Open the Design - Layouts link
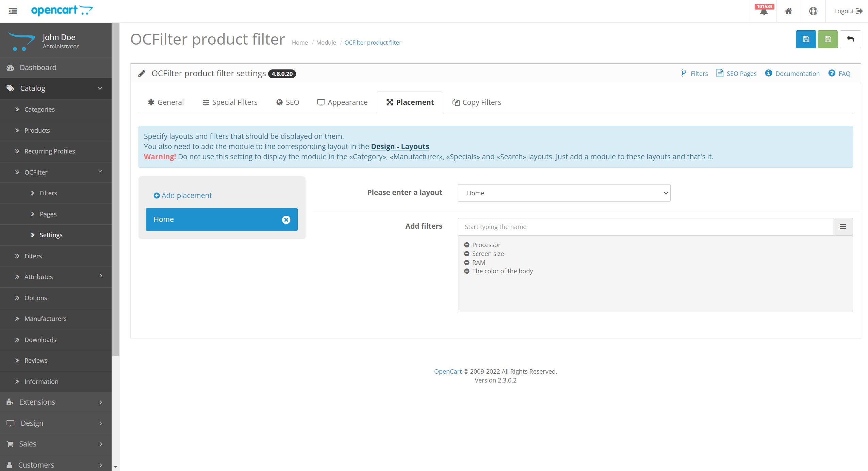Screen dimensions: 868x471 point(399,146)
